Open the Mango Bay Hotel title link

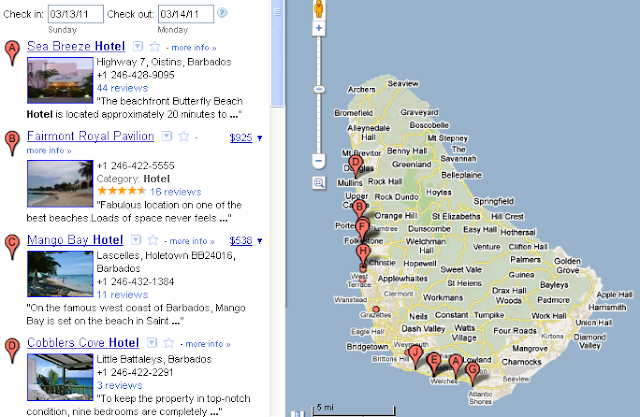pos(75,240)
